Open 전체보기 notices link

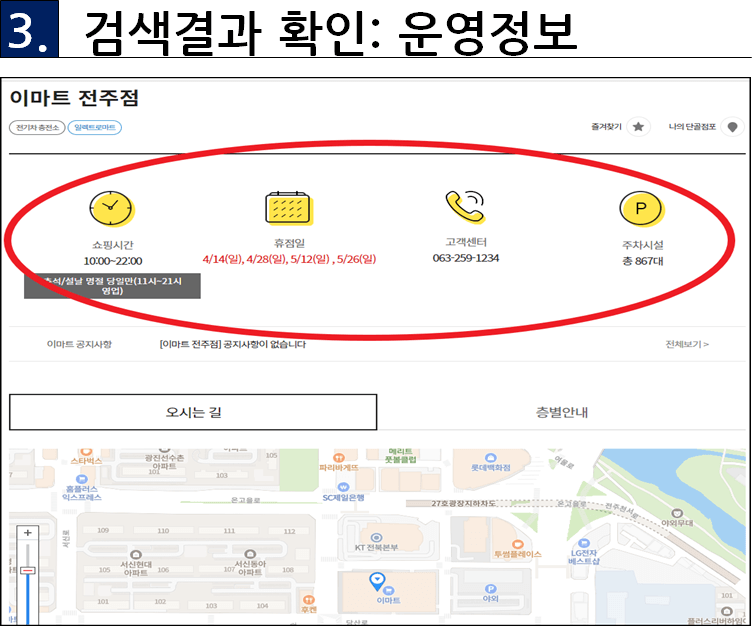687,344
